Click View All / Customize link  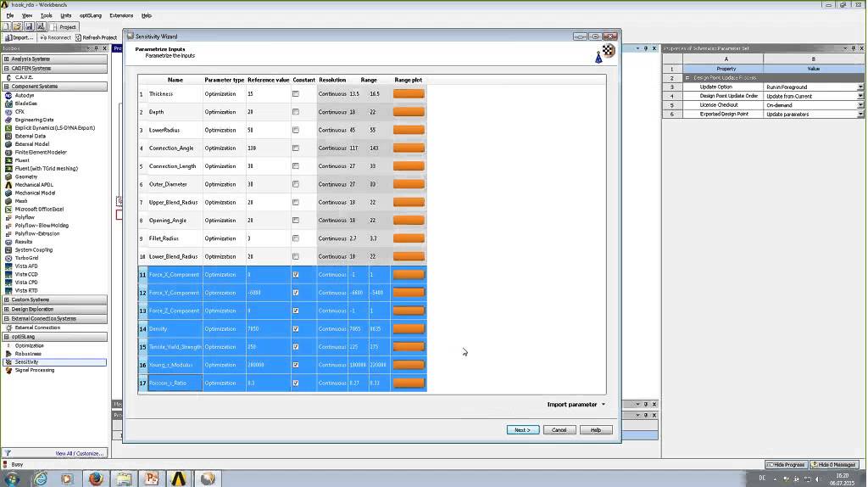(79, 453)
